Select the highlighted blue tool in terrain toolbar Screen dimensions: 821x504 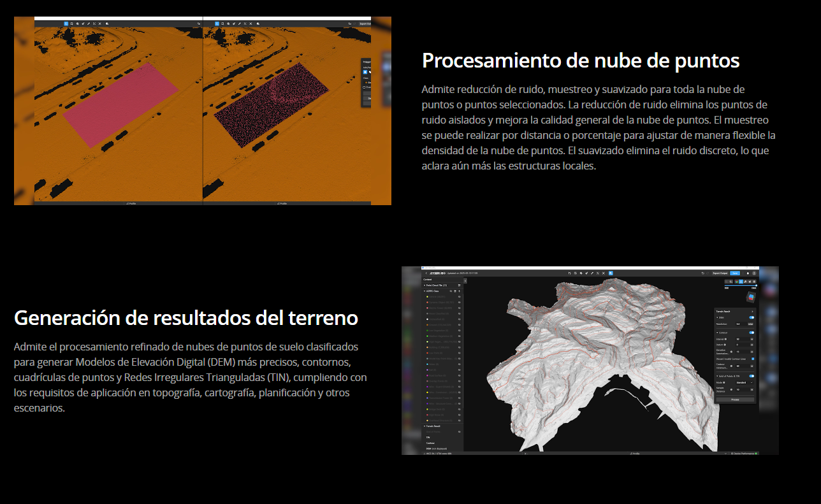point(610,273)
